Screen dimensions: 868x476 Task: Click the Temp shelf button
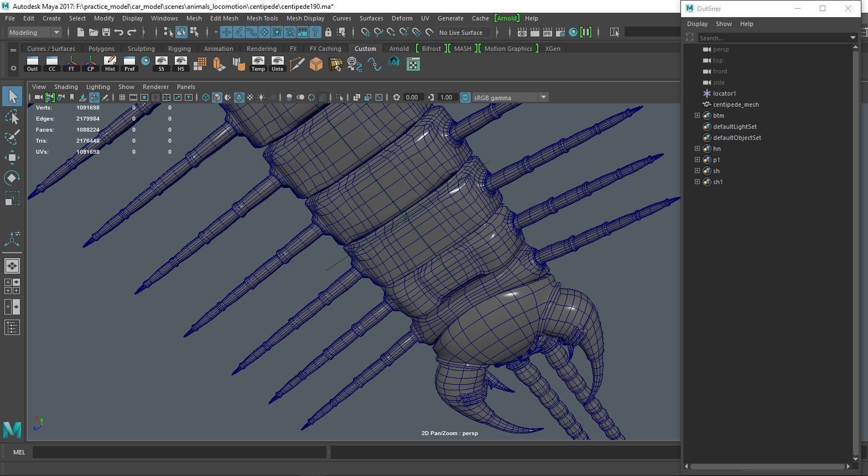click(x=258, y=64)
